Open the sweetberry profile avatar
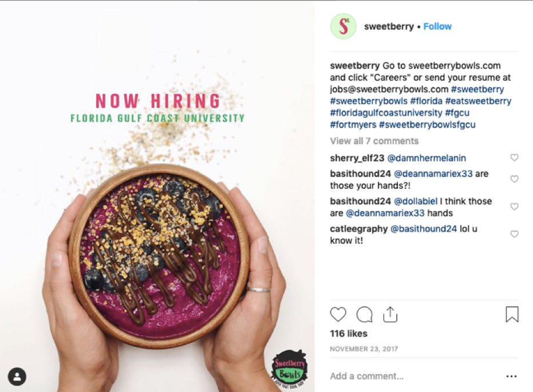The width and height of the screenshot is (533, 392). point(344,26)
